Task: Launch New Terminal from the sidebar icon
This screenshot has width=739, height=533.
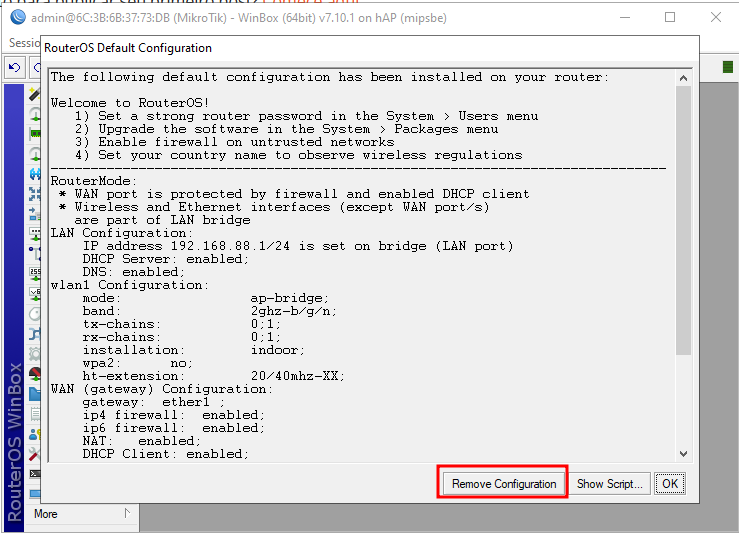Action: [x=34, y=473]
